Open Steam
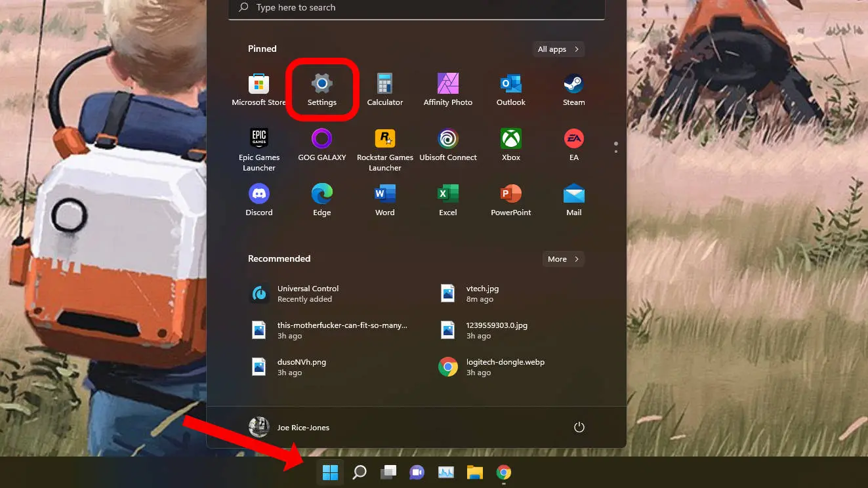The width and height of the screenshot is (868, 488). click(573, 90)
